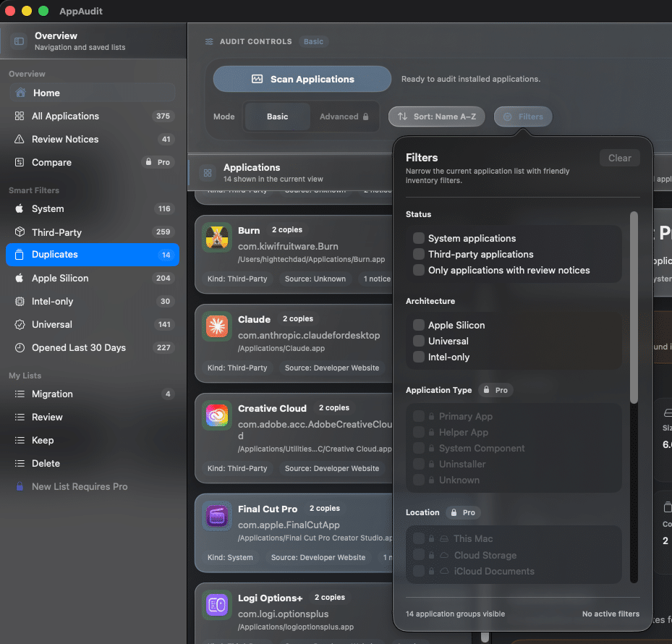Viewport: 672px width, 644px height.
Task: Click the System Apple logo icon
Action: (x=20, y=209)
